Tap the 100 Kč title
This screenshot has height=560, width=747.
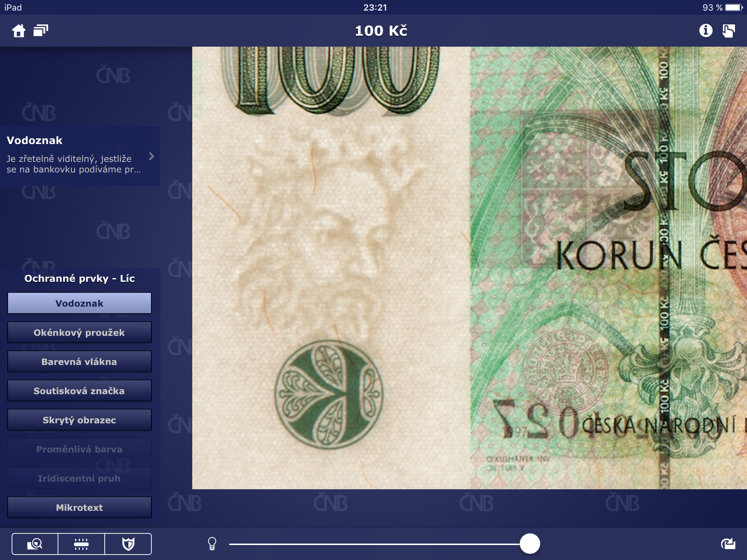click(x=381, y=31)
